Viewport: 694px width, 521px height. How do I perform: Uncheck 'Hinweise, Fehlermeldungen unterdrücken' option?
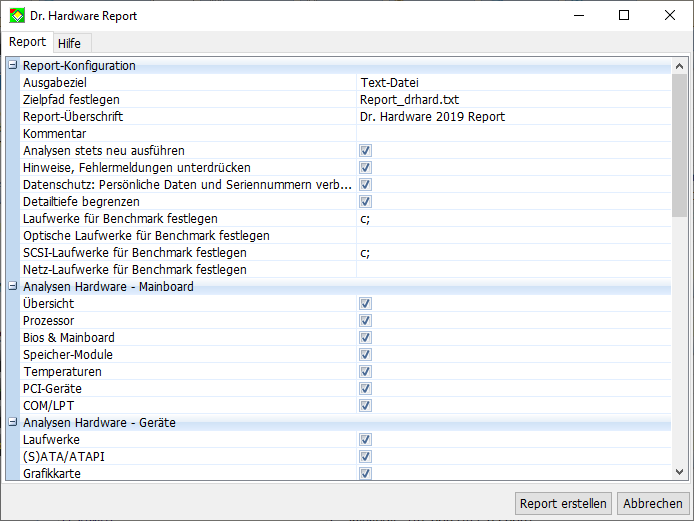click(366, 168)
